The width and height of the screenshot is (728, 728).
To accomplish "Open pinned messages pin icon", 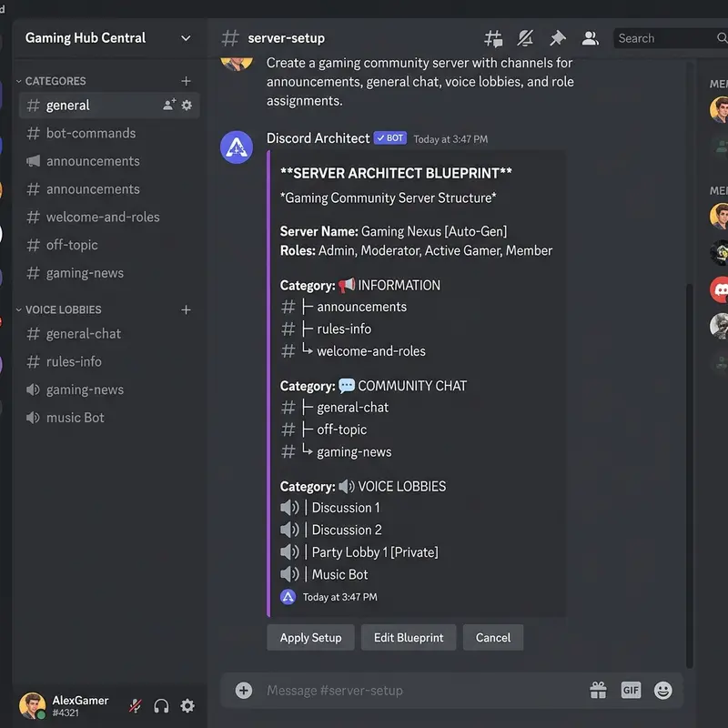I will click(x=558, y=38).
